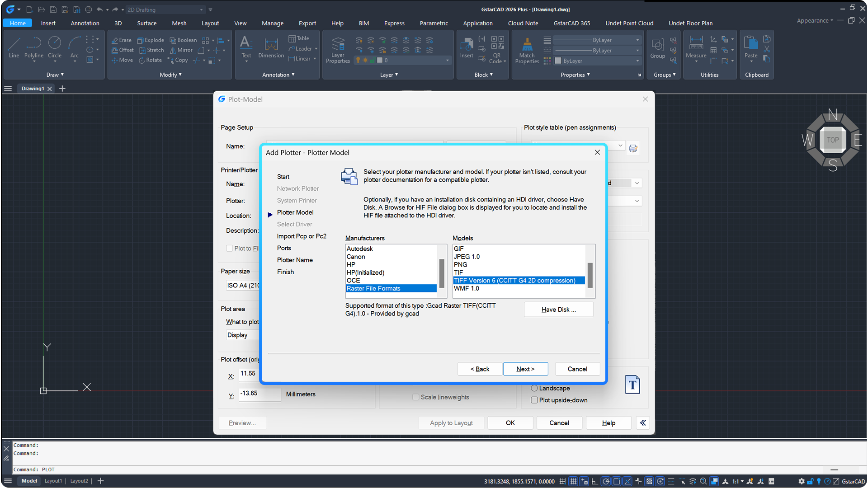Viewport: 868px width, 488px height.
Task: Enable Plot upside-down checkbox
Action: [x=534, y=400]
